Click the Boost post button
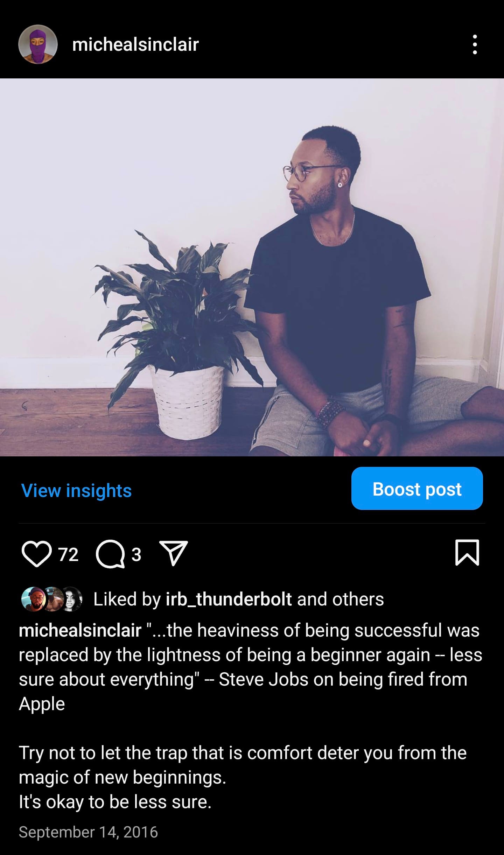Image resolution: width=504 pixels, height=855 pixels. 417,488
